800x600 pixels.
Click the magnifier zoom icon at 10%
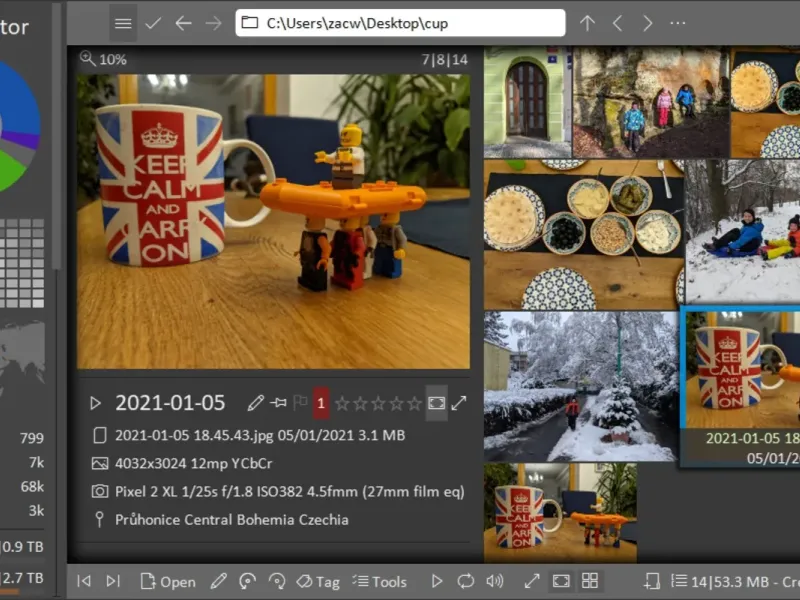click(88, 59)
